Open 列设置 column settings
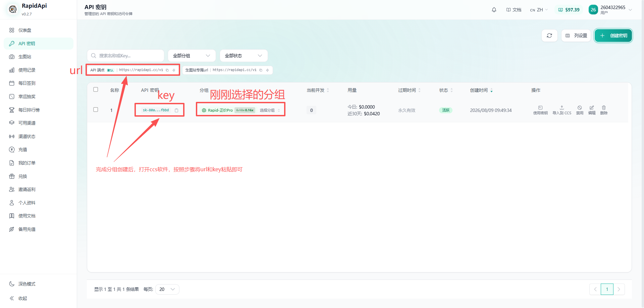The image size is (644, 308). [x=576, y=36]
